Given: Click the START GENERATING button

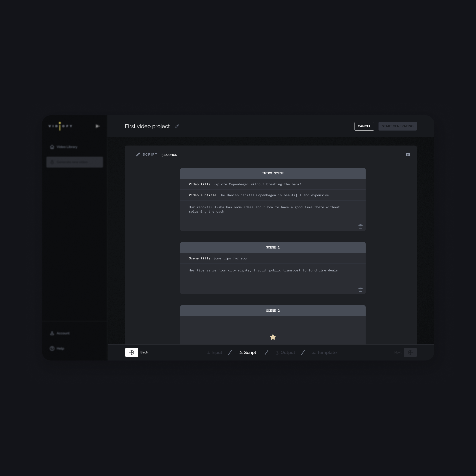Looking at the screenshot, I should click(x=397, y=126).
